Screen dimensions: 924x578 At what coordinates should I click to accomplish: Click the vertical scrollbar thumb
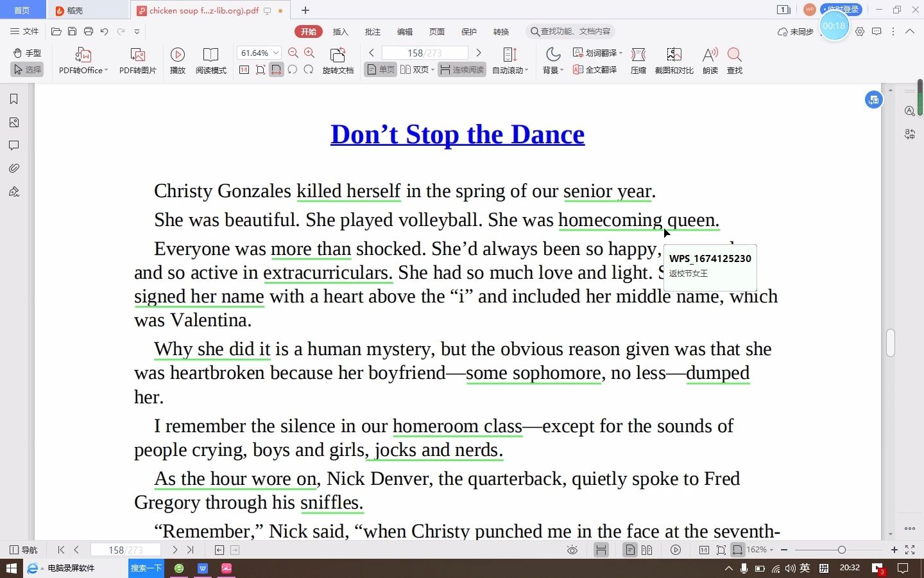(x=890, y=342)
